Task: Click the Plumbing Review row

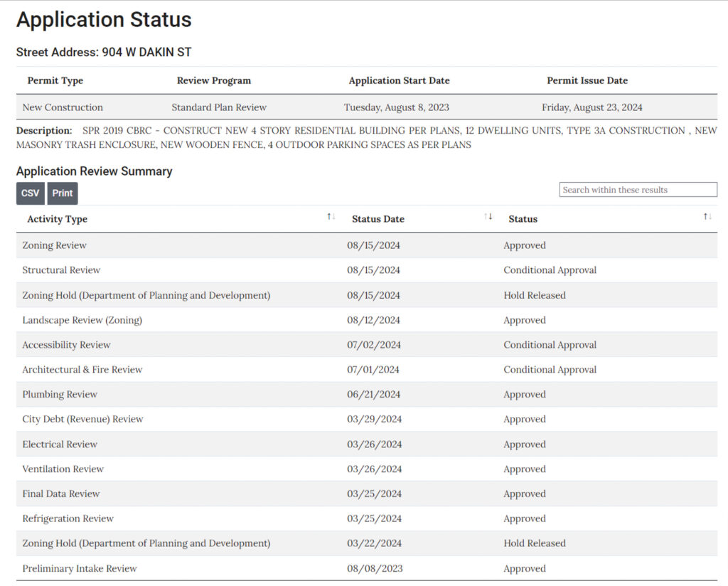Action: click(x=60, y=395)
